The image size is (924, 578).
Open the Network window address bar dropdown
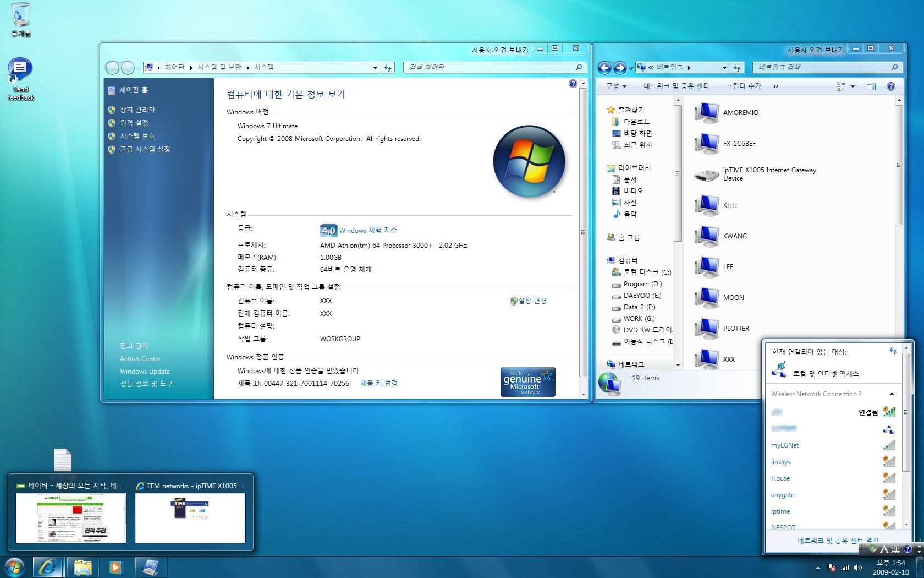[724, 68]
